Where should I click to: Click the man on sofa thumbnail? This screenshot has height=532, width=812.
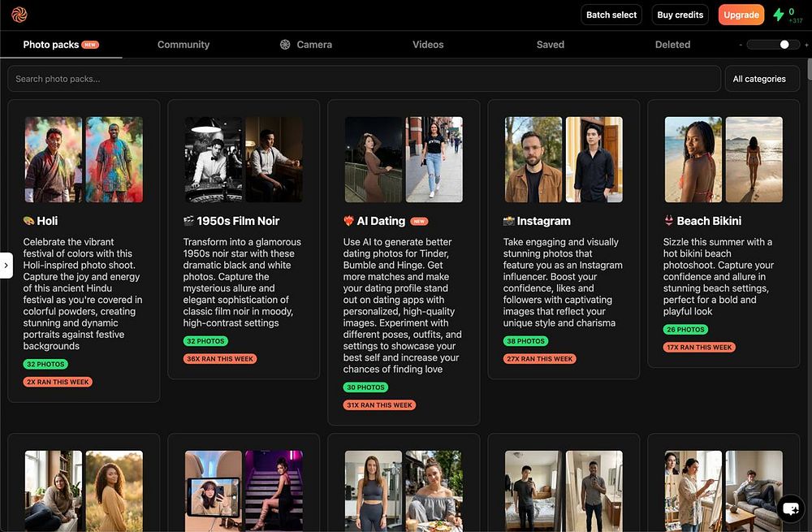click(x=754, y=491)
